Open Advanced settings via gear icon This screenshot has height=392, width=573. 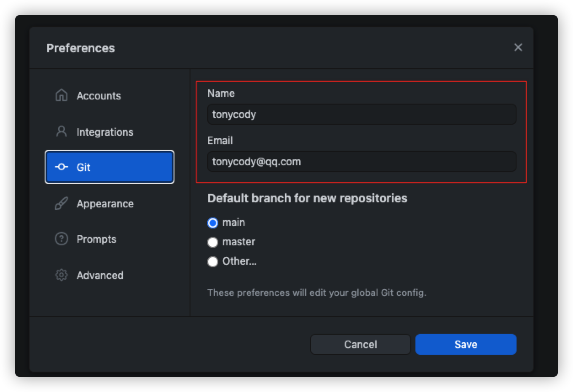61,275
